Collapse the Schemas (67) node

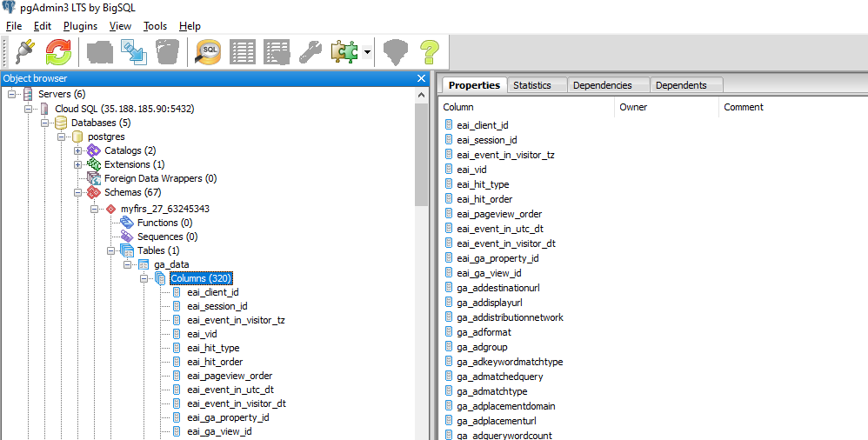(78, 192)
